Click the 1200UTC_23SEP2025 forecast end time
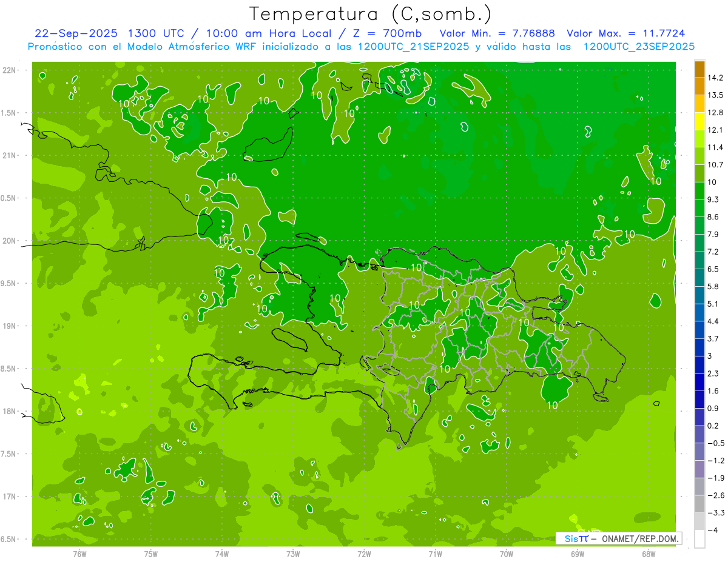Screen dimensions: 728x562 click(639, 47)
